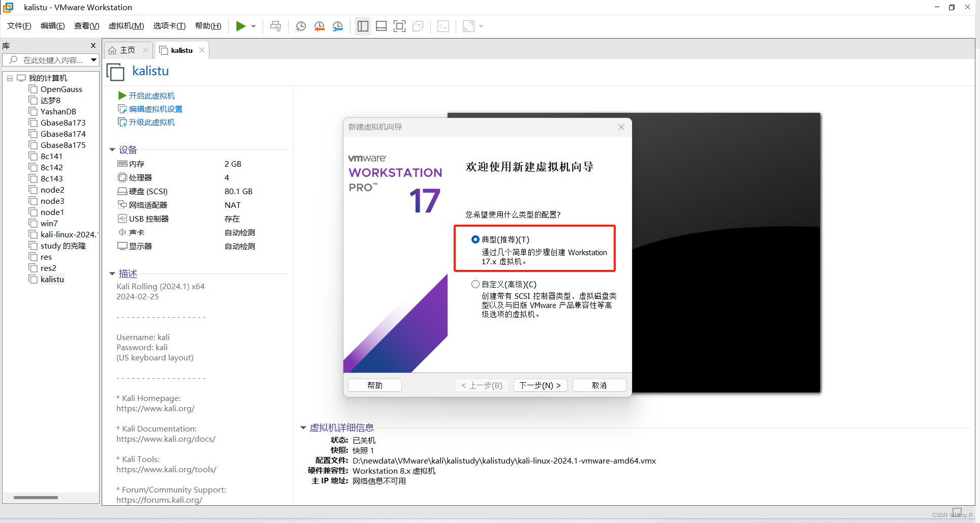980x523 pixels.
Task: Revert to snapshot using the orange arrow clock icon
Action: (319, 26)
